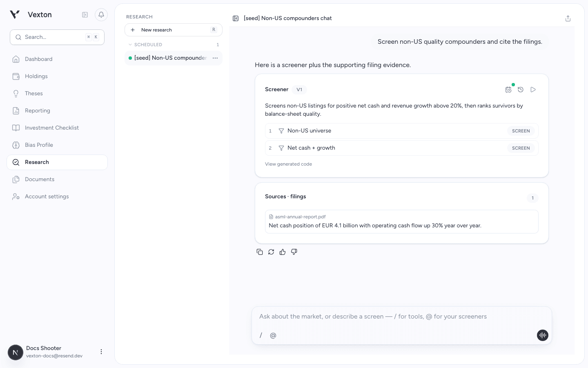This screenshot has width=588, height=368.
Task: Open the Investment Checklist
Action: [x=57, y=128]
